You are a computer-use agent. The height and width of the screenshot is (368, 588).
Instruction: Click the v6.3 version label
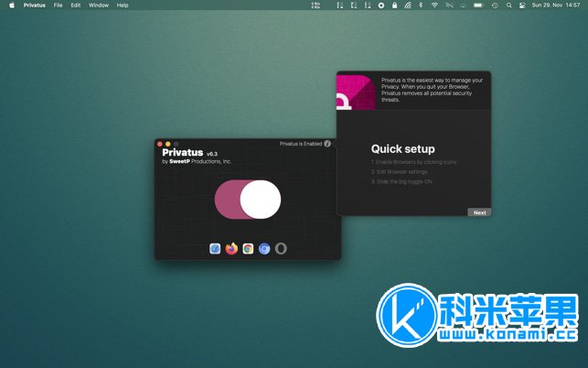pos(212,154)
